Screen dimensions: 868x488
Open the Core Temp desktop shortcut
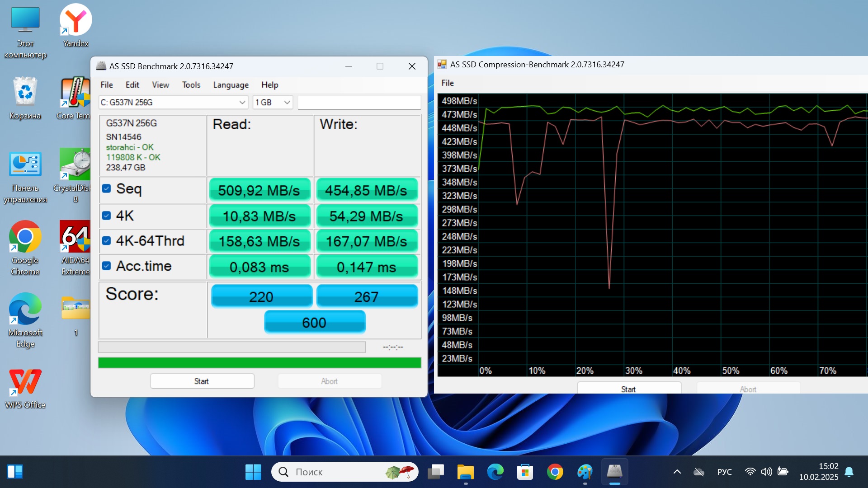point(75,99)
